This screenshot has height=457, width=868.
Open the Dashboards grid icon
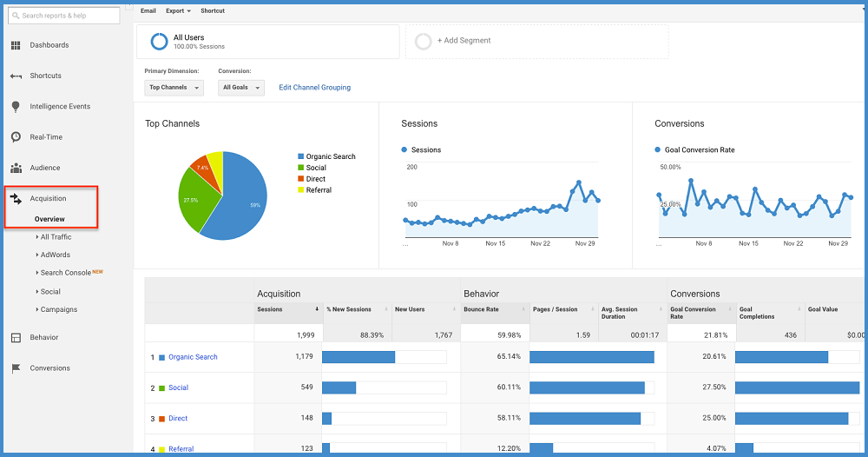pos(16,45)
